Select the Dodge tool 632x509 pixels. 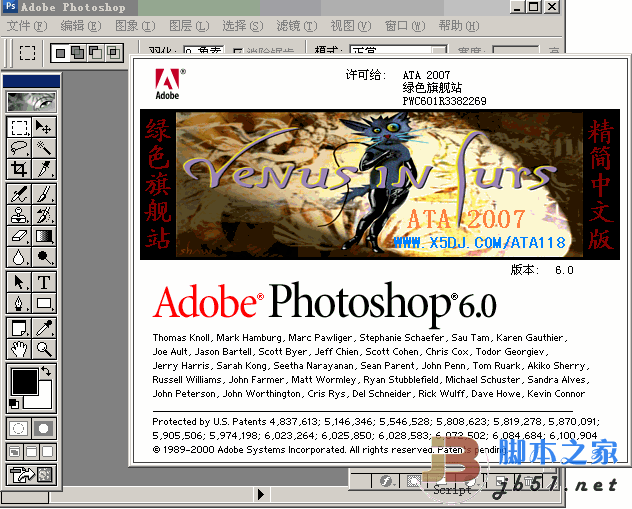point(44,257)
